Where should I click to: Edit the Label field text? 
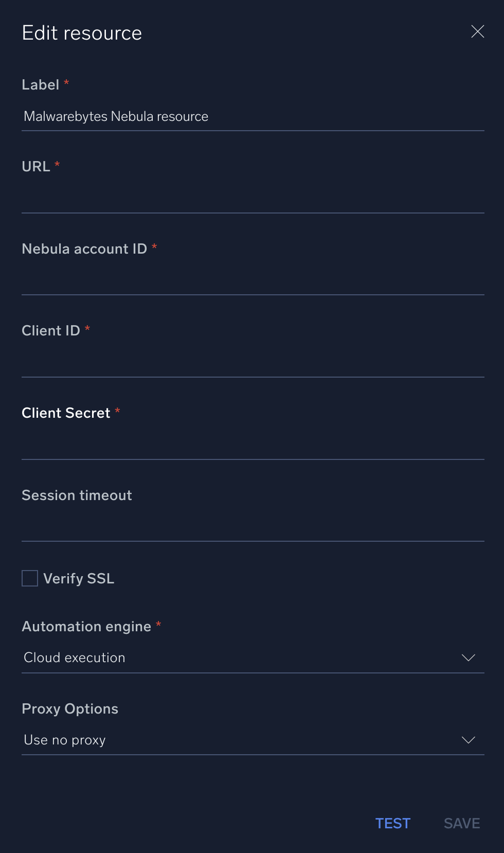(252, 116)
